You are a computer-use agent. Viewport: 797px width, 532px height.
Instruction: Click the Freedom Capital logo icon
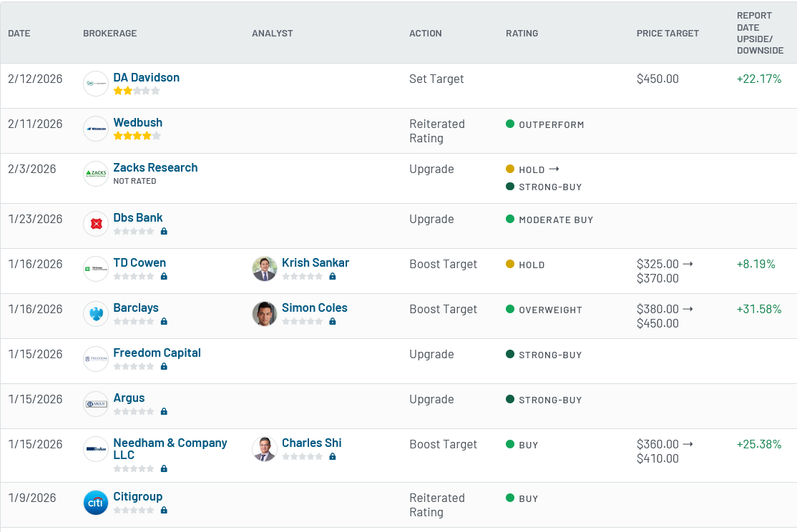click(96, 359)
